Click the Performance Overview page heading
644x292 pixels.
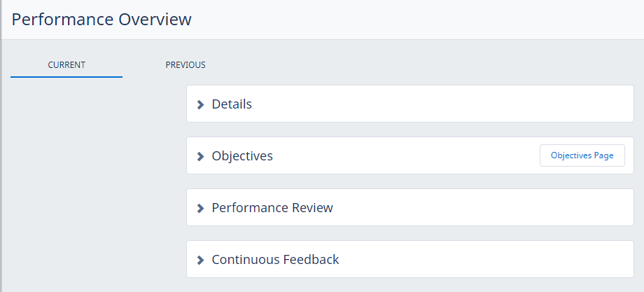(101, 20)
